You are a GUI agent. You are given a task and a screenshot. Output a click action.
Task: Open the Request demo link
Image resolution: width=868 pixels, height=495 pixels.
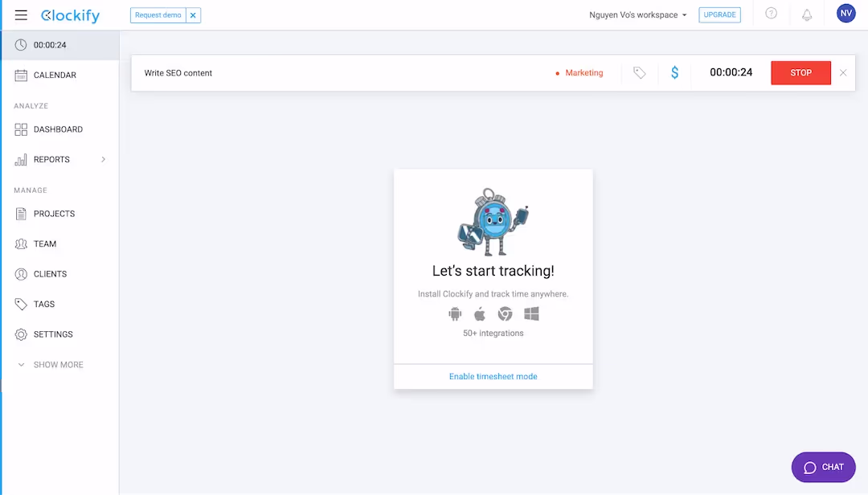pyautogui.click(x=158, y=15)
